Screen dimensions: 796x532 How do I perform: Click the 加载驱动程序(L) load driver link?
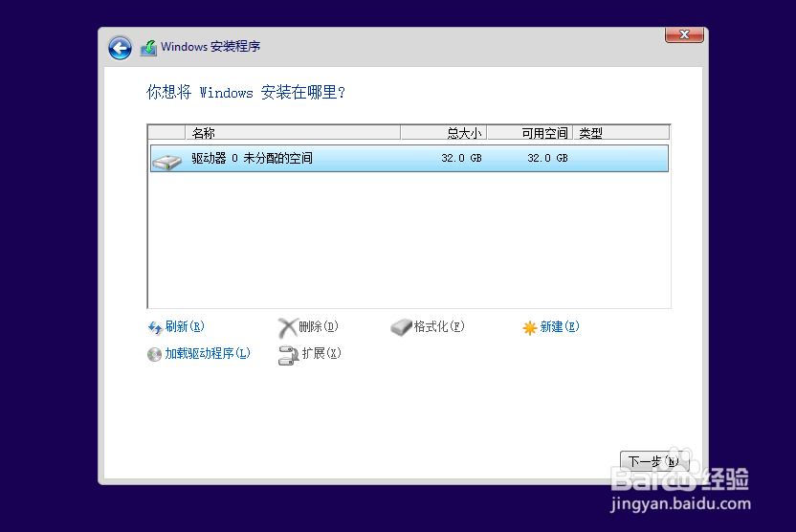pos(208,353)
